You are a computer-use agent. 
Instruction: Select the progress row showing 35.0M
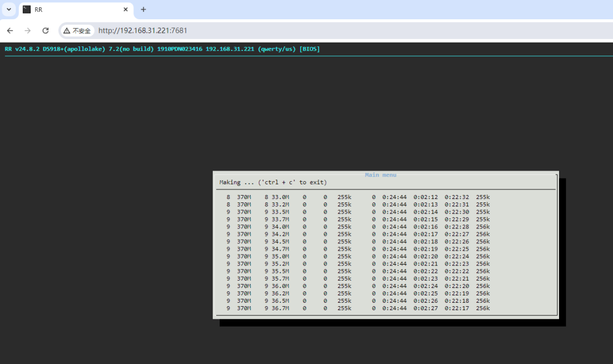358,256
